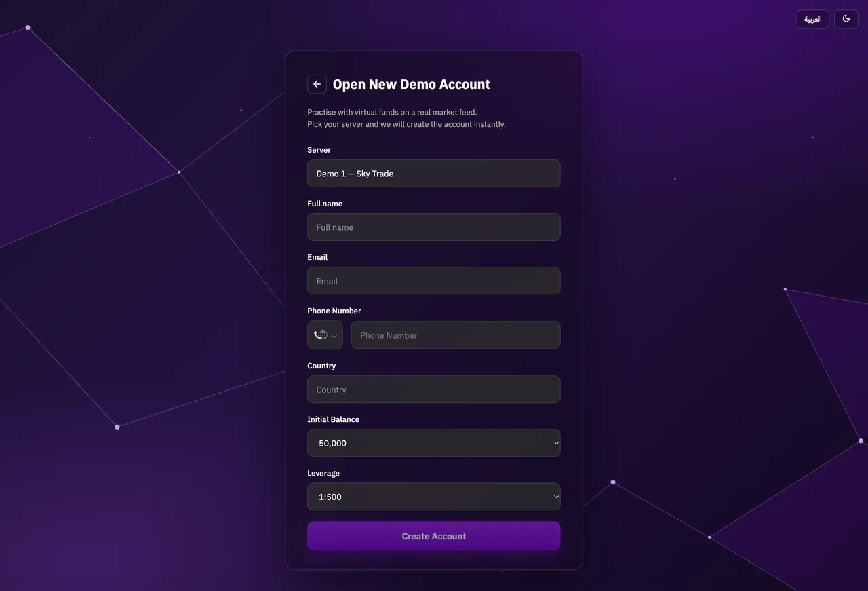This screenshot has height=591, width=868.
Task: Open the Server field showing Demo 1 — Sky Trade
Action: point(434,174)
